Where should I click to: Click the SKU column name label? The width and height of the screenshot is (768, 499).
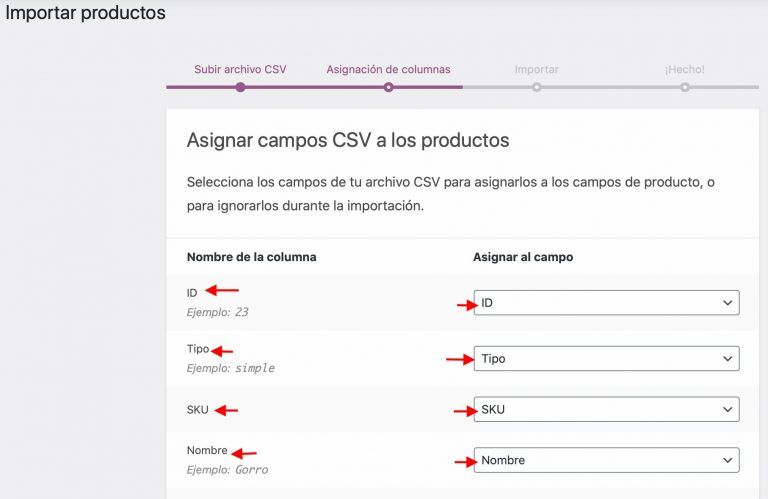pyautogui.click(x=197, y=410)
